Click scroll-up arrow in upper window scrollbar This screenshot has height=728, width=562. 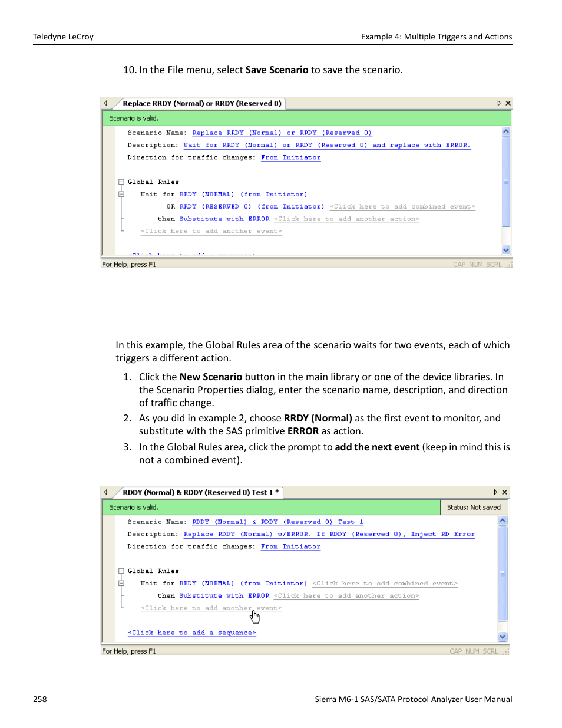[506, 131]
